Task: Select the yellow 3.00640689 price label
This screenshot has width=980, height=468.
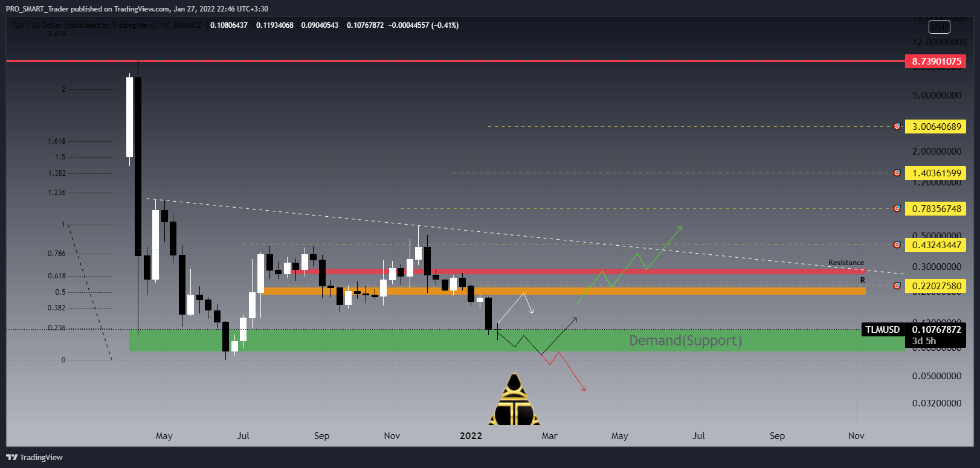Action: pyautogui.click(x=935, y=127)
